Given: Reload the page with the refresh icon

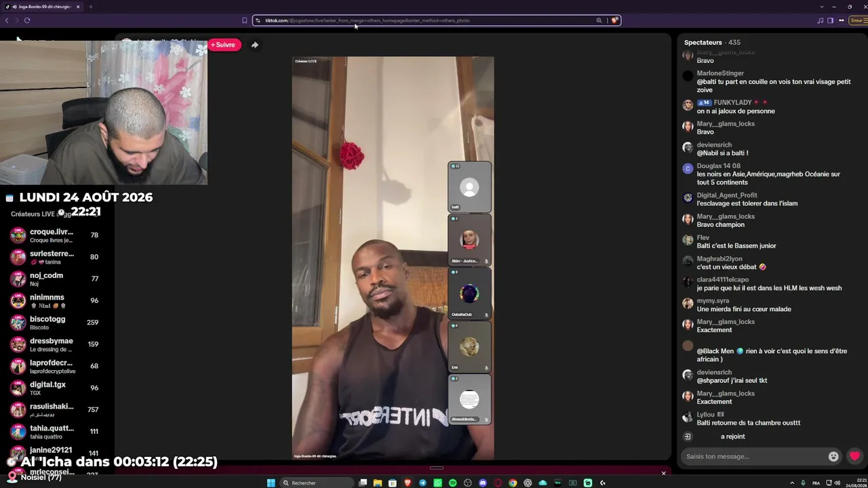Looking at the screenshot, I should tap(27, 20).
